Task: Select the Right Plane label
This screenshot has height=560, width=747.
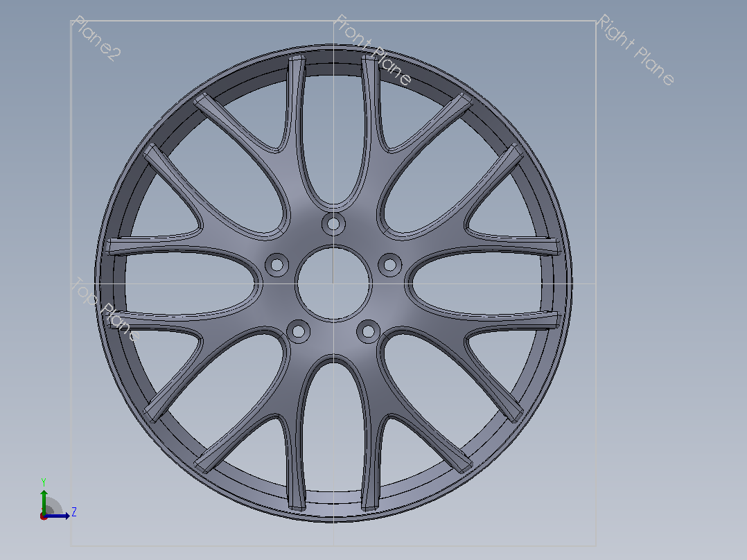Action: (x=635, y=50)
